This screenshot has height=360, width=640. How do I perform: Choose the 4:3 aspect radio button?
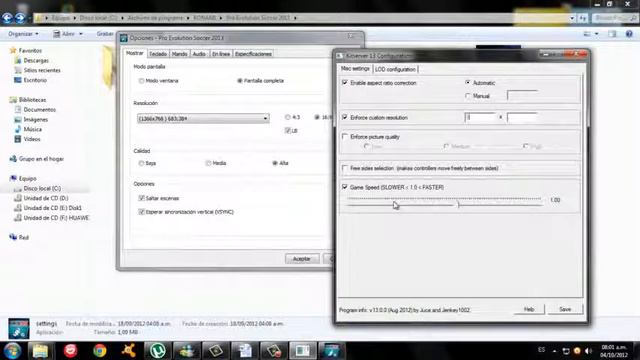tap(288, 117)
